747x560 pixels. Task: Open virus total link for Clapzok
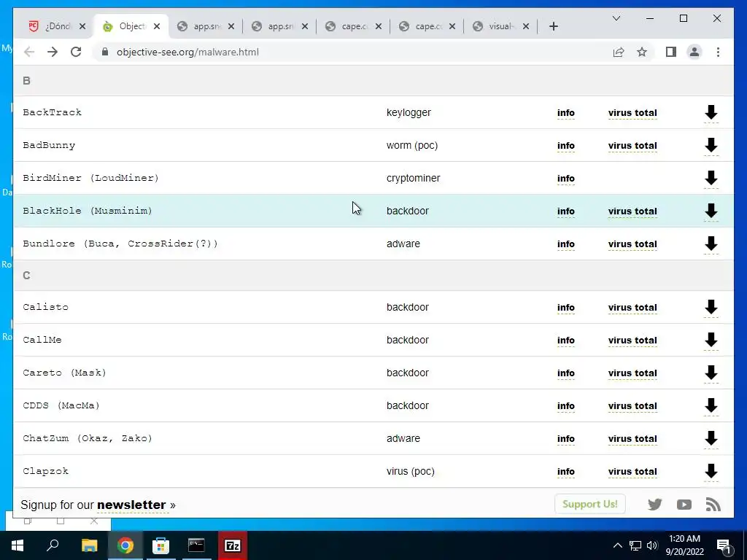click(x=632, y=472)
